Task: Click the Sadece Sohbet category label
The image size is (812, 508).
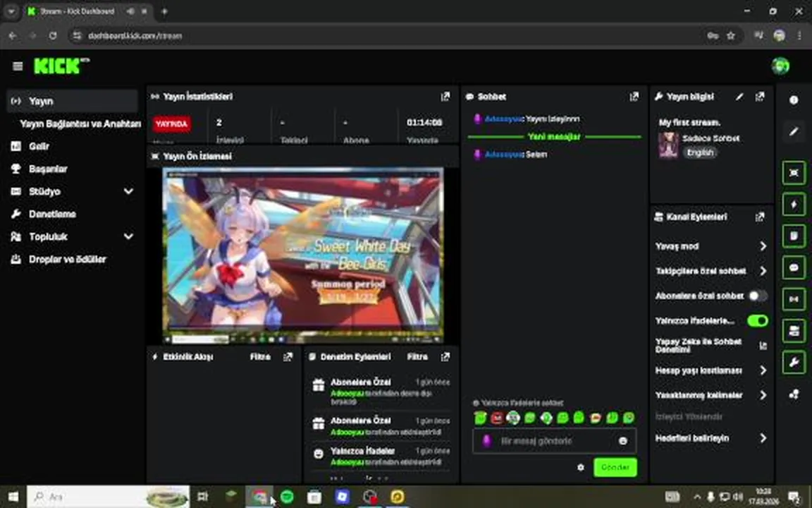Action: click(710, 138)
